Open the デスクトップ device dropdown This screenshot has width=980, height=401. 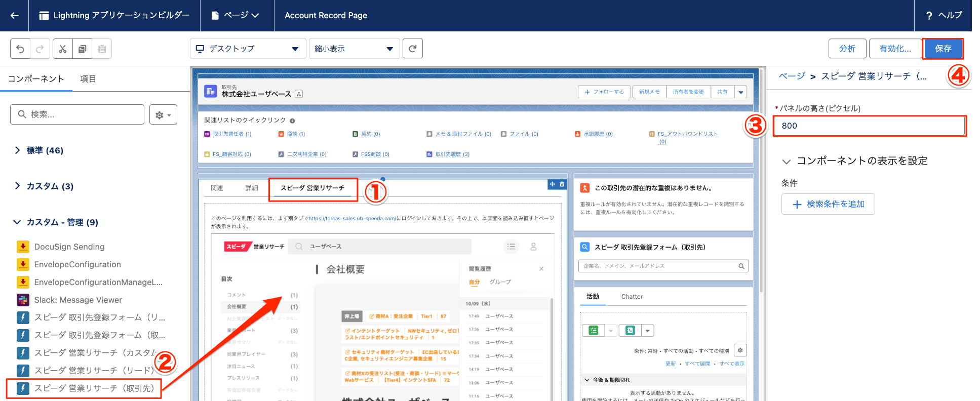point(248,49)
